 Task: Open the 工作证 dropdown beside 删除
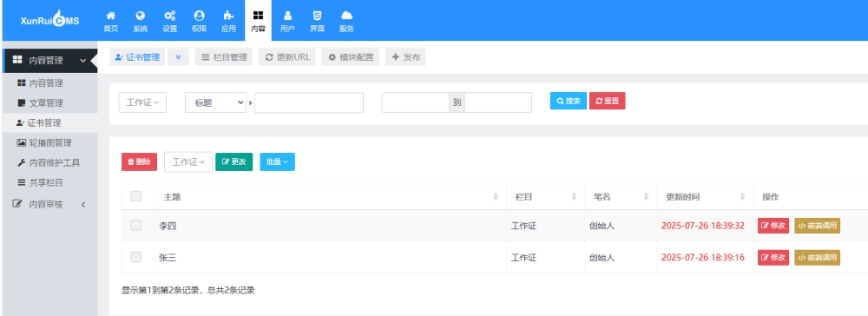coord(188,162)
